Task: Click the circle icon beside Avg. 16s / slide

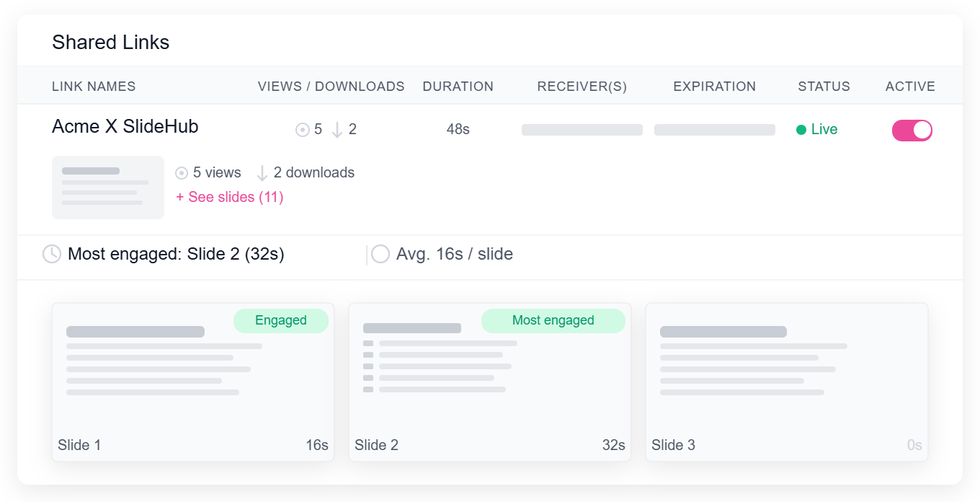Action: tap(380, 254)
